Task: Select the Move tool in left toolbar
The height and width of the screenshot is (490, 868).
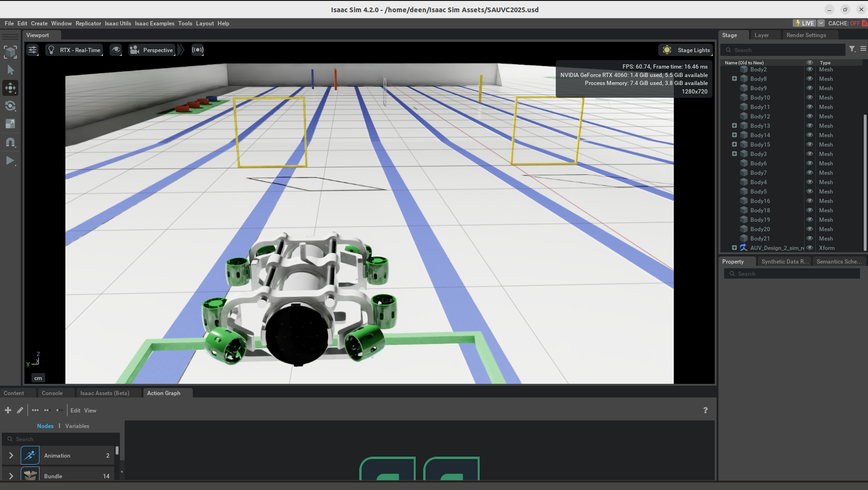Action: pyautogui.click(x=10, y=88)
